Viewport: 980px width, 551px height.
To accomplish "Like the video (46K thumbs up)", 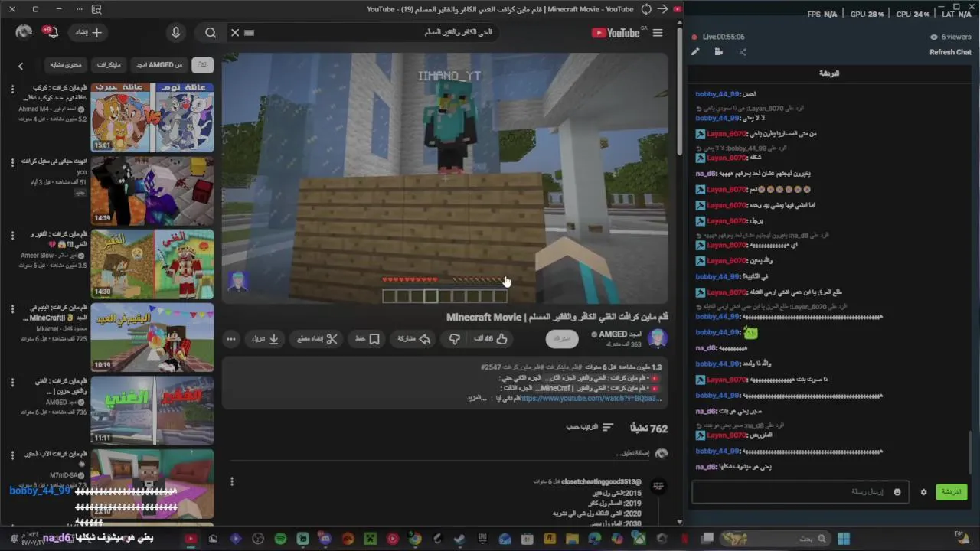I will click(x=491, y=338).
